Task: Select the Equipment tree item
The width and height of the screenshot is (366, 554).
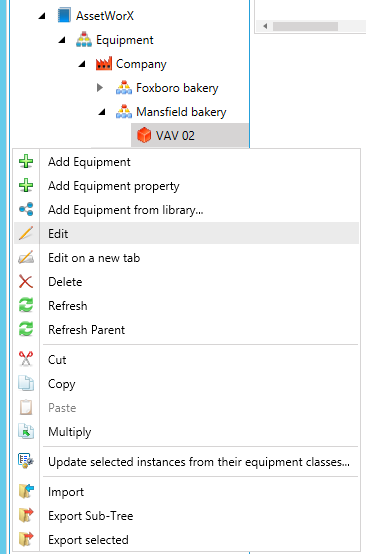Action: click(125, 40)
